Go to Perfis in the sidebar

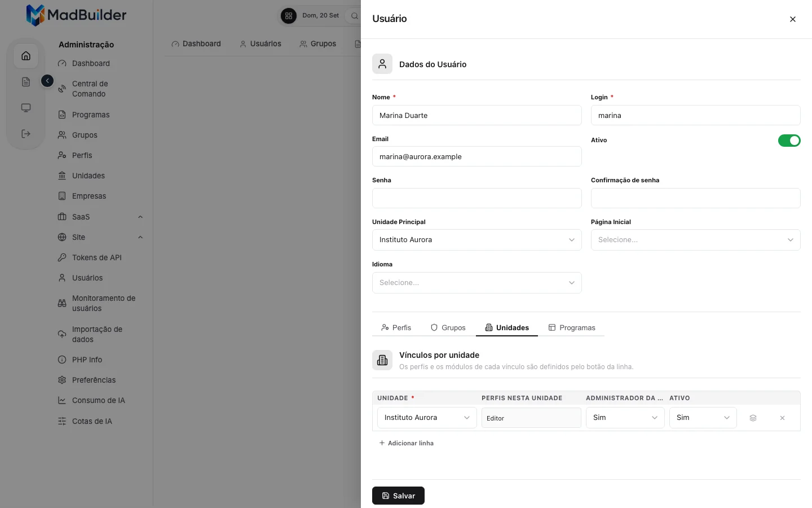100,155
